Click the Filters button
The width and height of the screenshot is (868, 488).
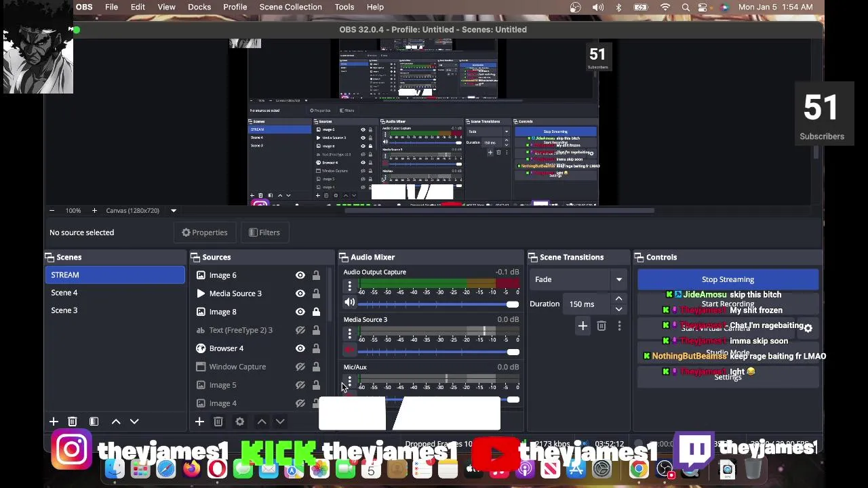point(264,232)
